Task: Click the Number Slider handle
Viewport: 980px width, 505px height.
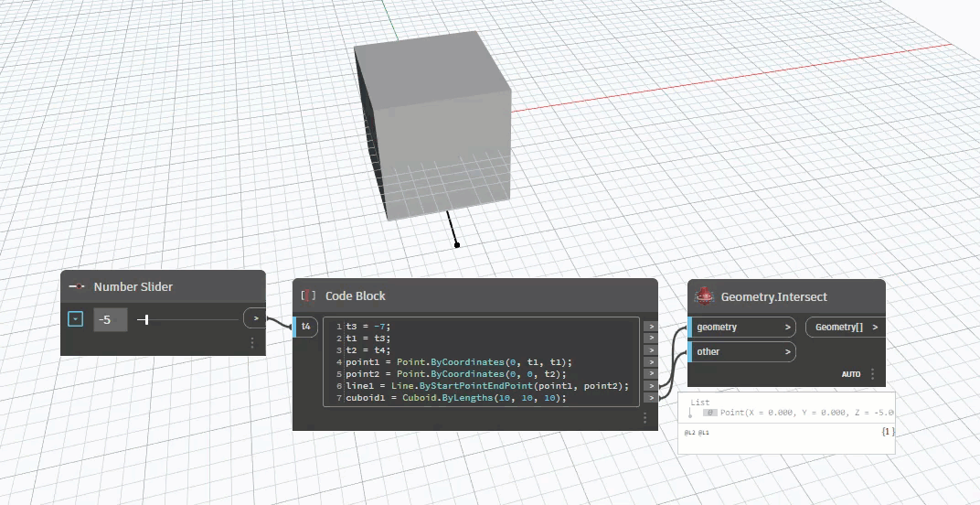Action: pyautogui.click(x=146, y=320)
